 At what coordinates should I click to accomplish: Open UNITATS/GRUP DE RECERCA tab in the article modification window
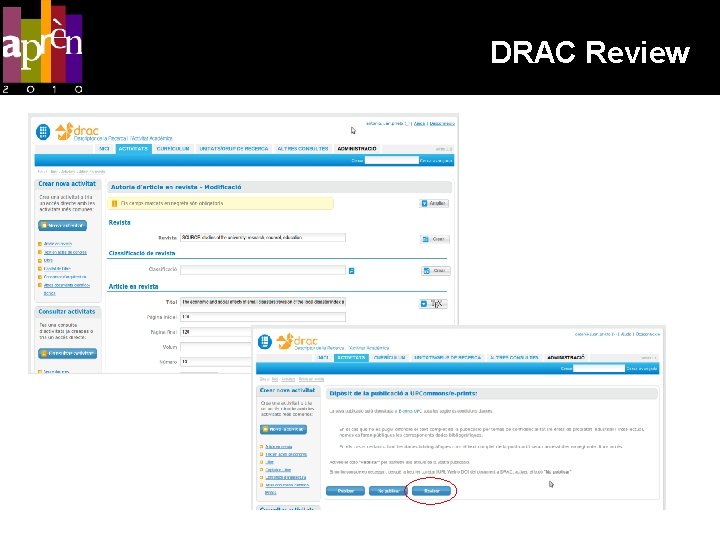click(234, 149)
